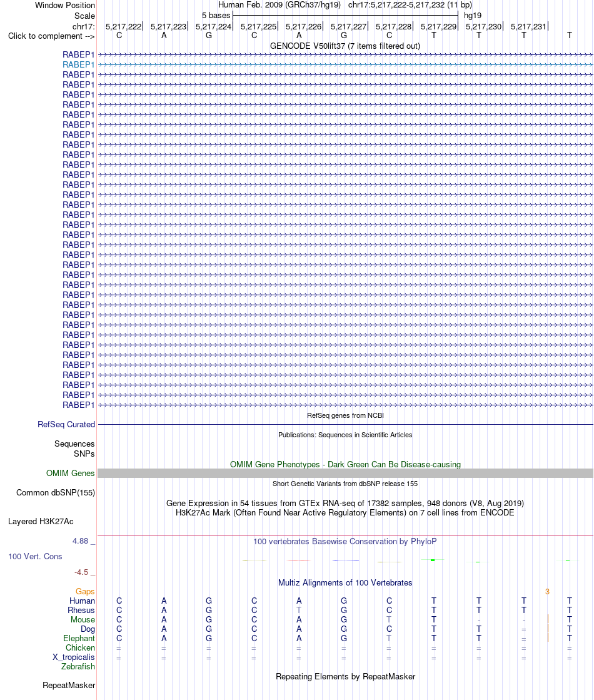Click the hg19 label beside scale bar

[473, 15]
